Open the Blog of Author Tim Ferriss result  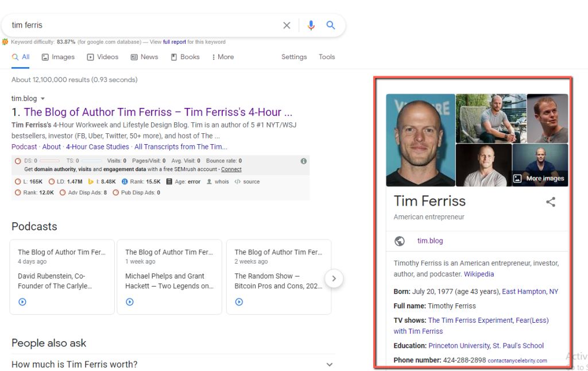click(x=158, y=112)
